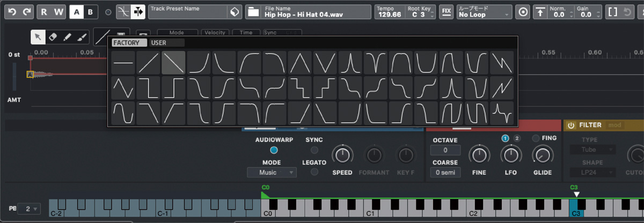Open the AudioWarp Mode dropdown showing Music
The width and height of the screenshot is (644, 223).
(x=272, y=173)
